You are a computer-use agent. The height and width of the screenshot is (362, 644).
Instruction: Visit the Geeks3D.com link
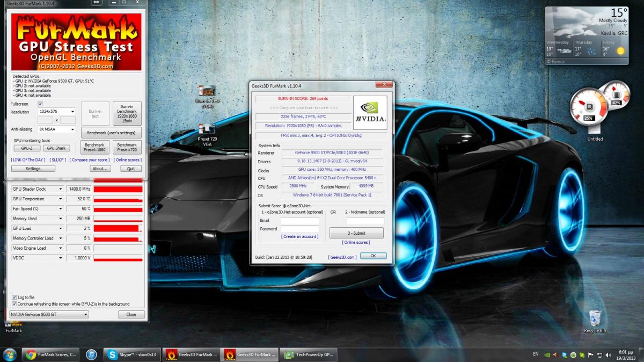click(x=342, y=257)
